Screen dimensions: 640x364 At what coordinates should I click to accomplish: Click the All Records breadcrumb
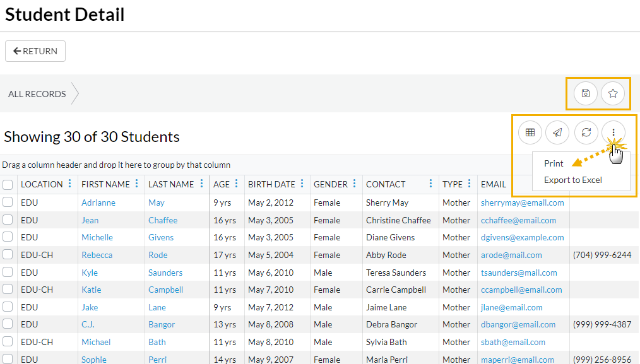37,94
